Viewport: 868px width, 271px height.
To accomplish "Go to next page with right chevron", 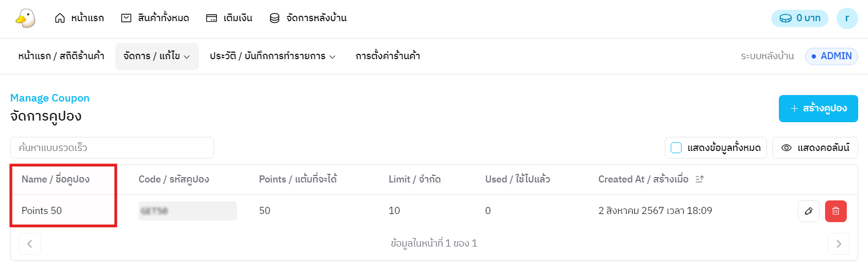I will click(838, 244).
